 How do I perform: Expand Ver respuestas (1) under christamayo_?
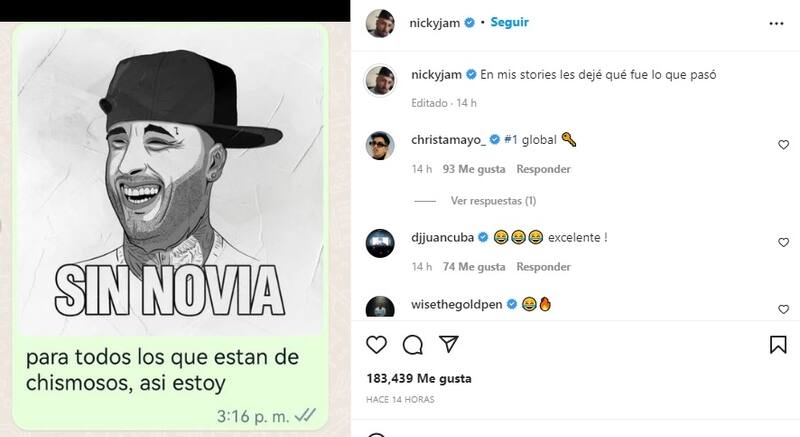[493, 201]
